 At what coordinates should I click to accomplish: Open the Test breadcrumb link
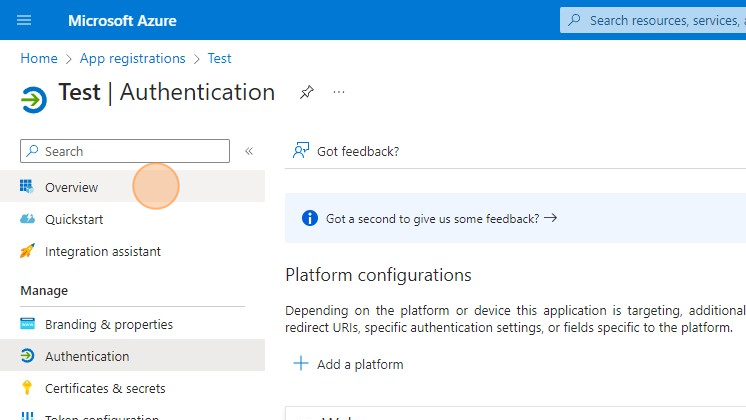(219, 58)
